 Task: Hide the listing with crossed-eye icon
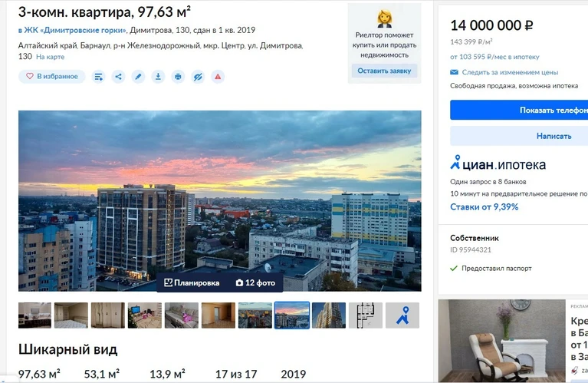coord(198,77)
